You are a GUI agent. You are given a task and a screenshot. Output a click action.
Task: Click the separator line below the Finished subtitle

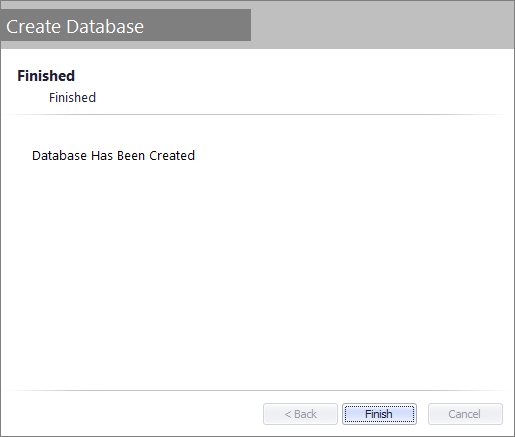click(257, 114)
